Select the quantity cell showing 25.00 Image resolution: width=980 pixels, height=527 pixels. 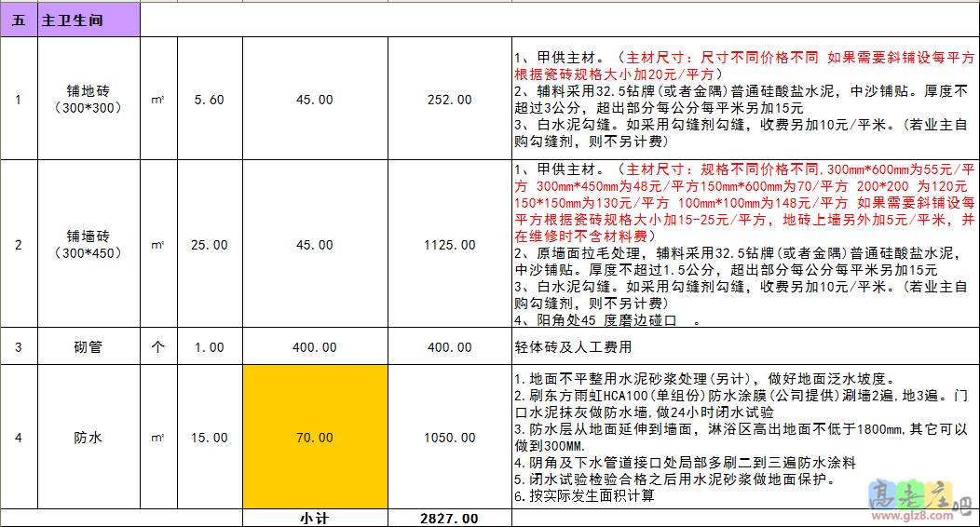[208, 244]
